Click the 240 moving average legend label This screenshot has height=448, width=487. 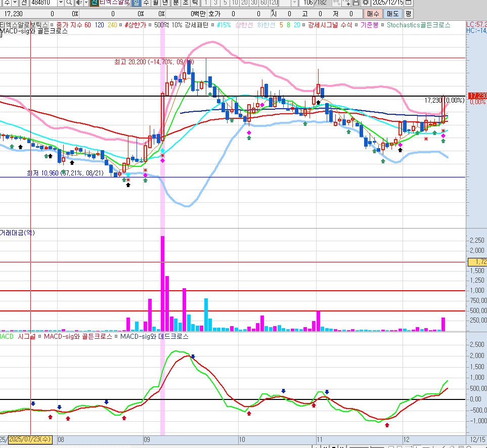click(112, 25)
